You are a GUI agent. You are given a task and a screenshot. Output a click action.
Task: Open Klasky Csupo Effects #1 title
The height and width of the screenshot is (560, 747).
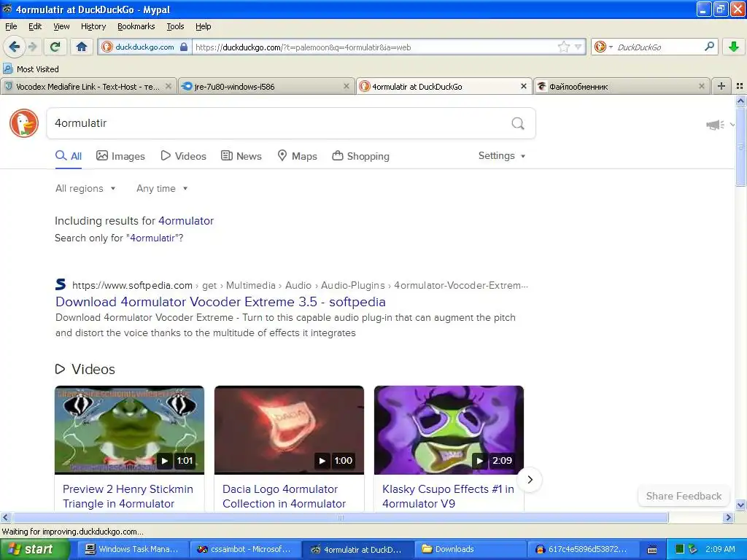tap(448, 496)
